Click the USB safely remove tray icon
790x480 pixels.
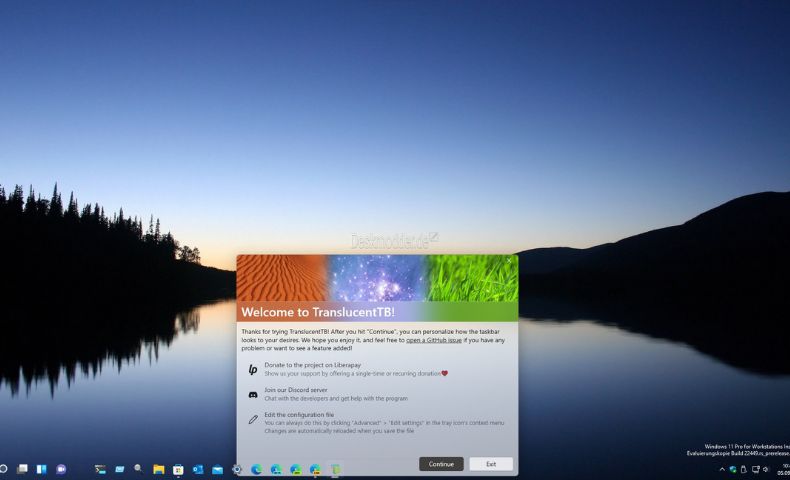(x=744, y=469)
